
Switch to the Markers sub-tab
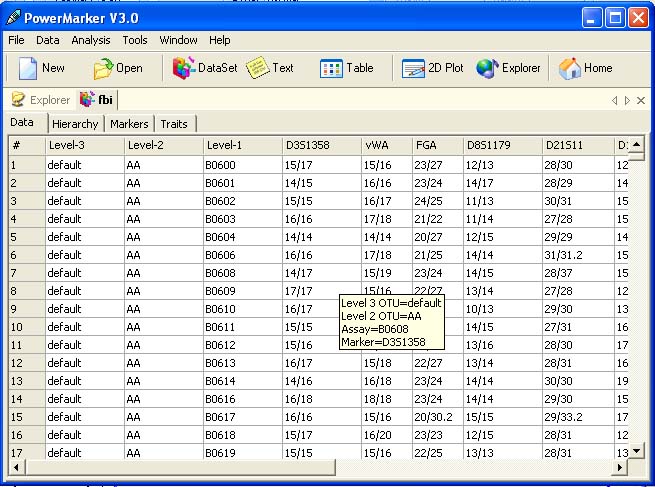point(129,124)
